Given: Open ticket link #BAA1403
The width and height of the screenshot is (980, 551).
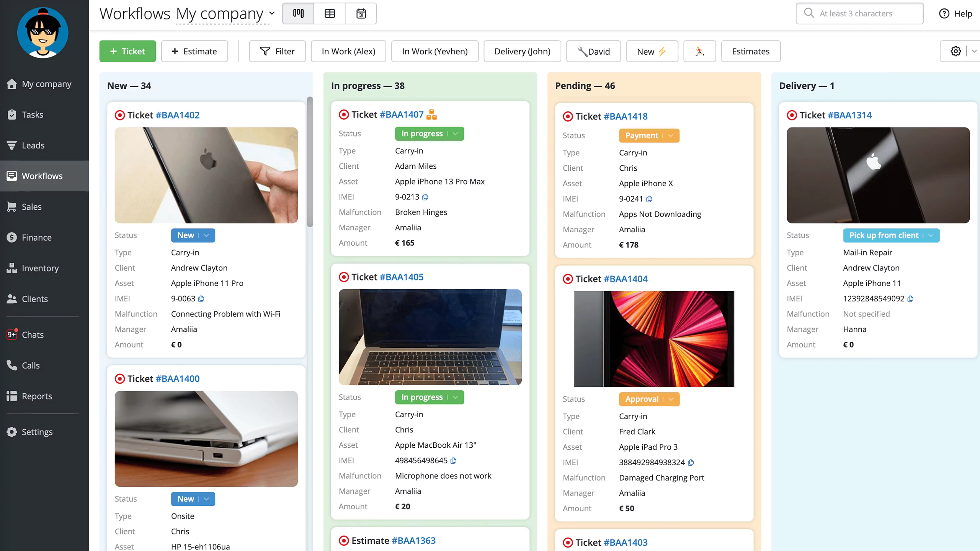Looking at the screenshot, I should click(x=626, y=543).
